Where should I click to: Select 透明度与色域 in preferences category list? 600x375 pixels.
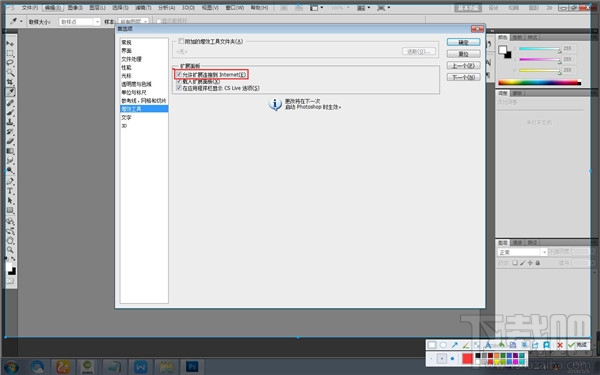[136, 84]
